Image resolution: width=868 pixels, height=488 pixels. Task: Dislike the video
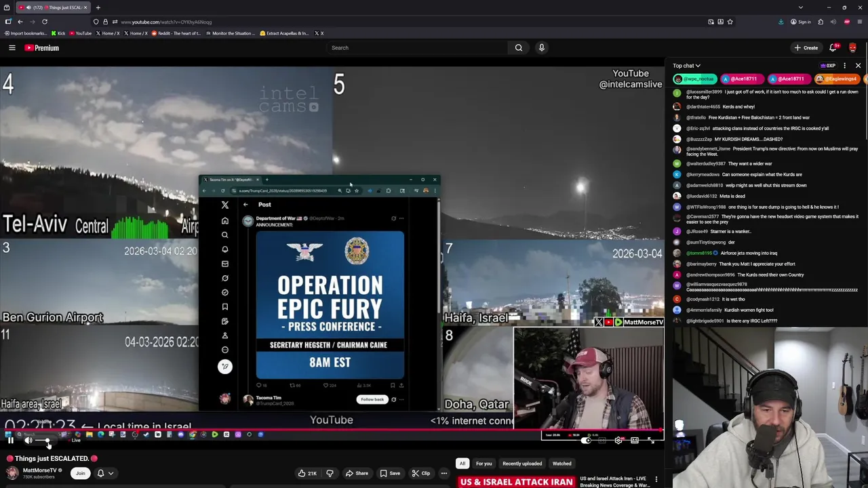[330, 473]
